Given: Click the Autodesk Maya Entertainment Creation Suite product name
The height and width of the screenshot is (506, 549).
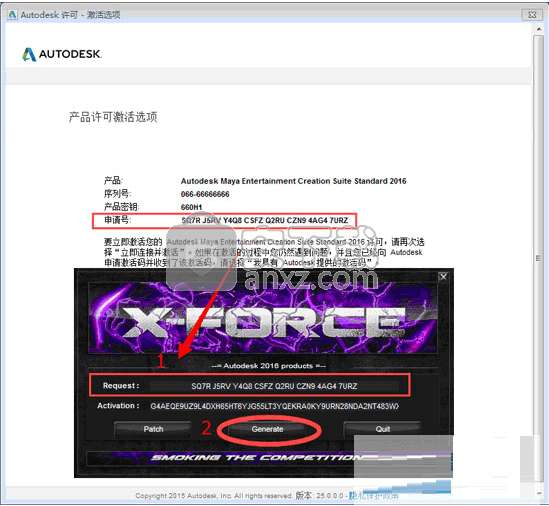Looking at the screenshot, I should [293, 181].
